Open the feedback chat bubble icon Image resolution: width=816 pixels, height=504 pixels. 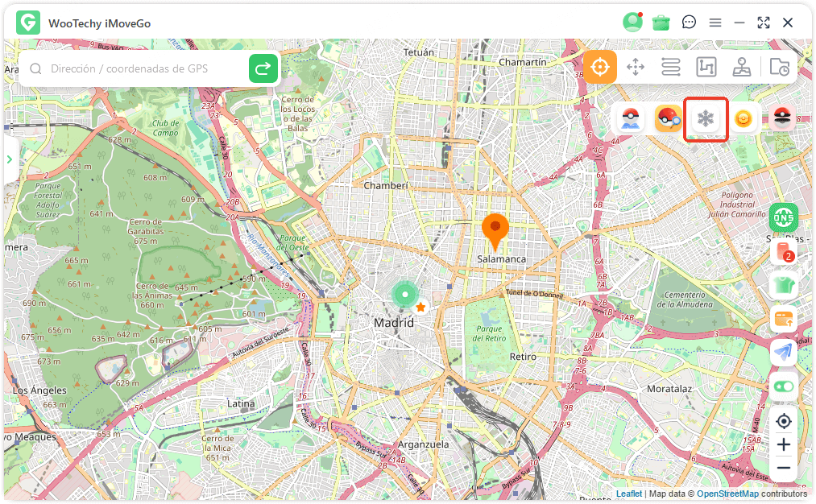689,22
